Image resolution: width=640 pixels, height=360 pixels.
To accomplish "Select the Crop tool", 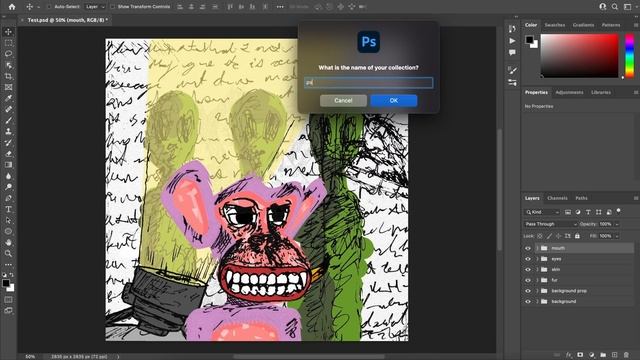I will (8, 76).
